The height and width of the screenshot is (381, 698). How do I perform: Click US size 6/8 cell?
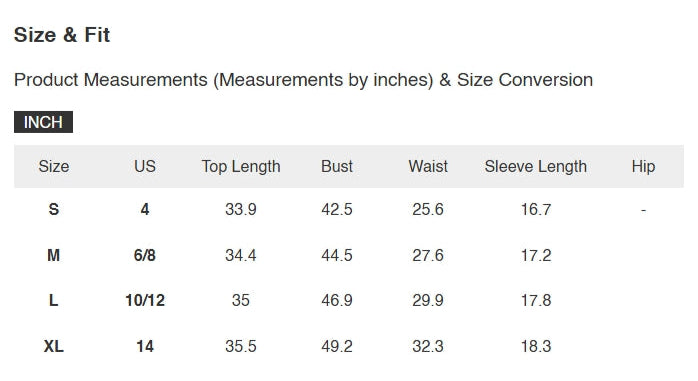click(145, 255)
